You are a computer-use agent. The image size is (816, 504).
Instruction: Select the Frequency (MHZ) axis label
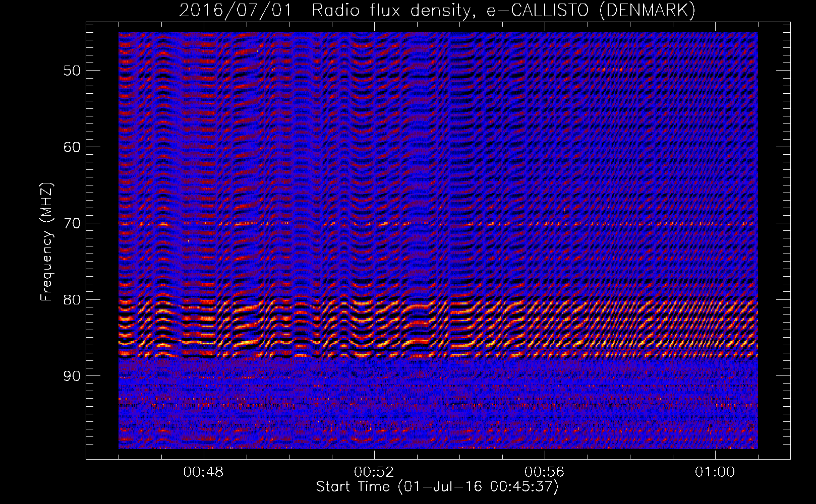click(x=46, y=242)
